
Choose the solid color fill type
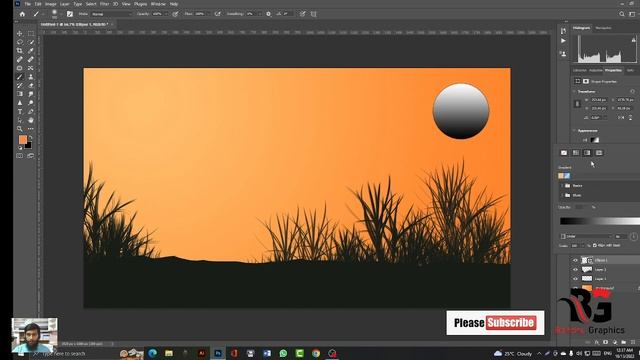(x=576, y=153)
